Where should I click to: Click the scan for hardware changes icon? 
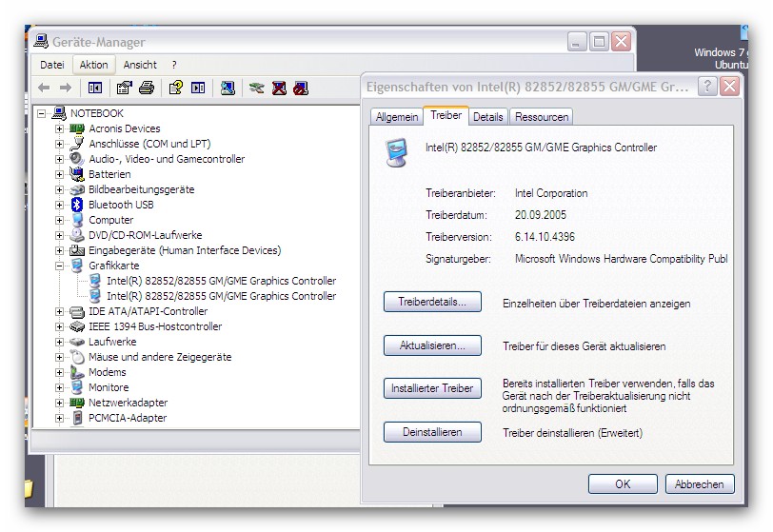228,88
